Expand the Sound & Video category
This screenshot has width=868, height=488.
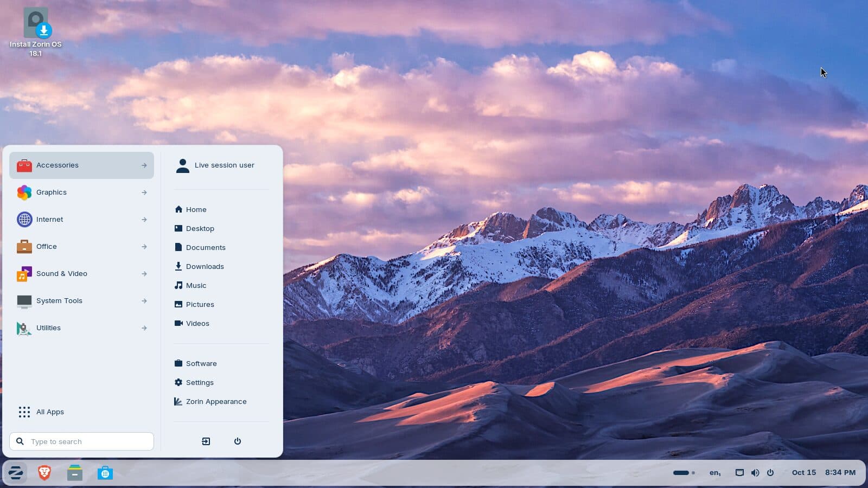coord(81,274)
